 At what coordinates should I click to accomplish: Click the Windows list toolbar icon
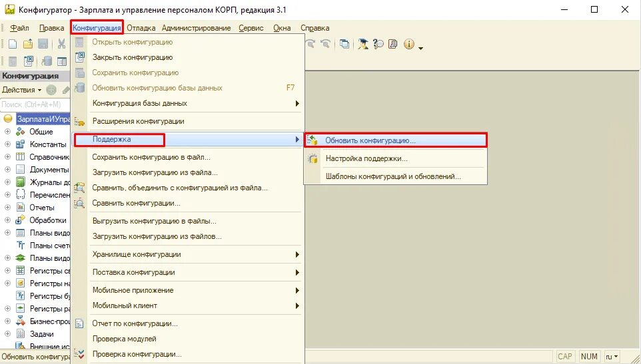pyautogui.click(x=344, y=44)
